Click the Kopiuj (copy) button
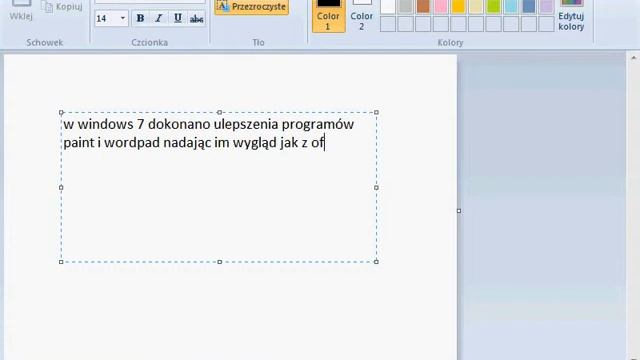 pos(62,7)
